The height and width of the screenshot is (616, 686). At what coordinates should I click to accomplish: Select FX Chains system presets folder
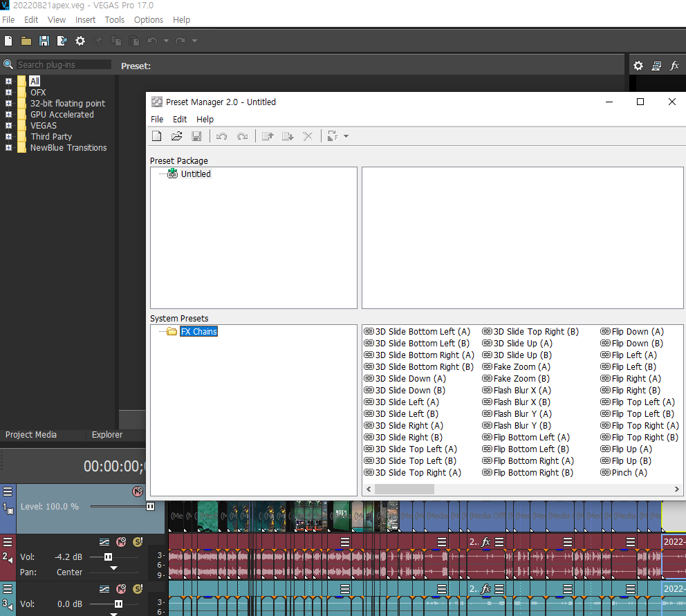tap(198, 332)
